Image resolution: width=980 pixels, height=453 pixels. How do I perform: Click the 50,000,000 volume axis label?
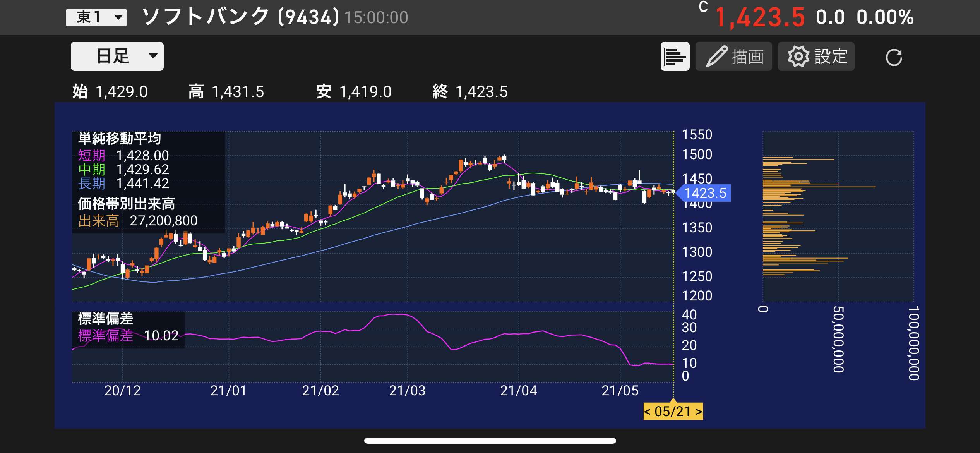coord(838,339)
